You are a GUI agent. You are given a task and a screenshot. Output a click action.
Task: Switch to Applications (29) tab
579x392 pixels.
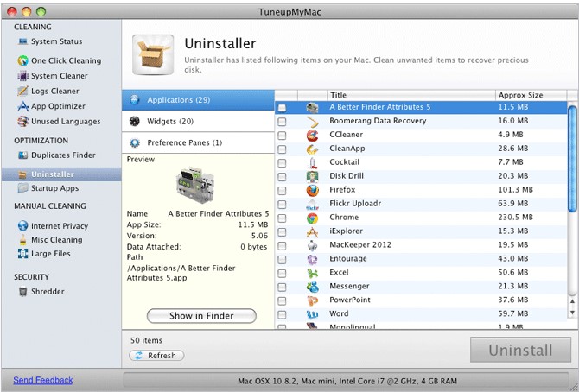coord(198,100)
